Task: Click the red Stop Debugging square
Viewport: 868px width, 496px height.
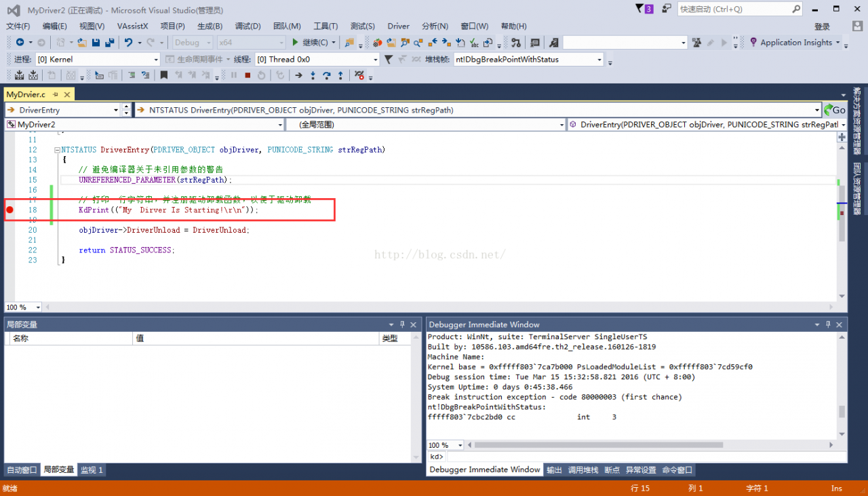Action: click(248, 75)
